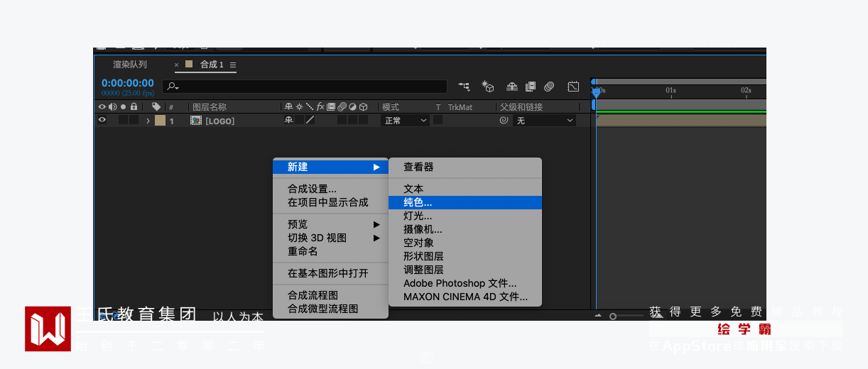Select 重命名 from the context menu
This screenshot has height=369, width=868.
[330, 251]
